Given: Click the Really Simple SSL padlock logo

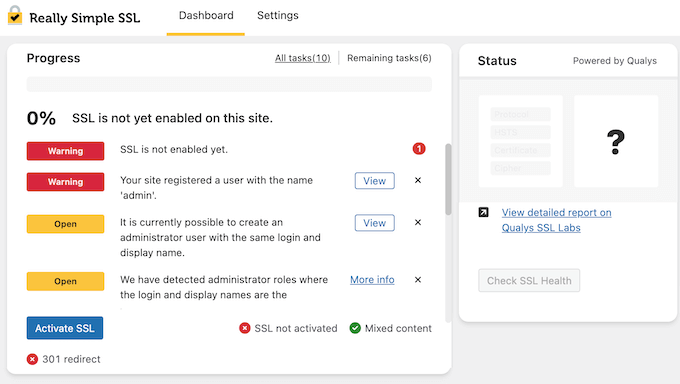Looking at the screenshot, I should tap(15, 15).
